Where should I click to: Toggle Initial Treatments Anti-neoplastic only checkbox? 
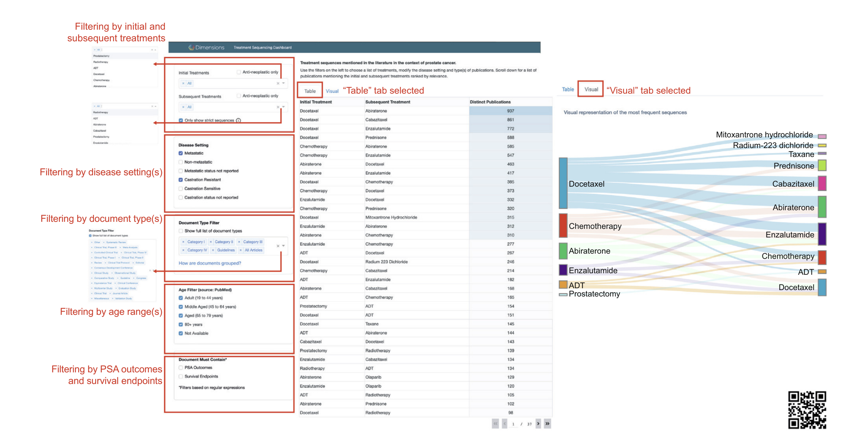(x=239, y=72)
